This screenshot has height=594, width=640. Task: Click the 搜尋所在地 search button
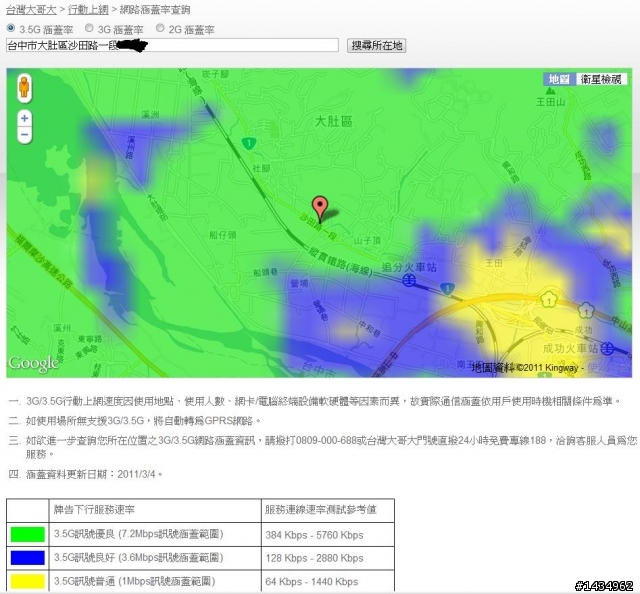376,45
